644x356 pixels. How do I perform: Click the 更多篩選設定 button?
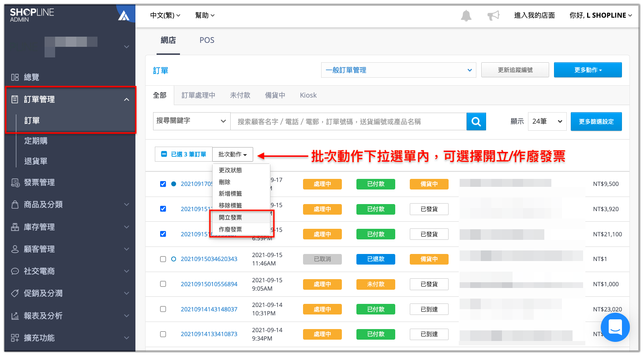[x=596, y=121]
